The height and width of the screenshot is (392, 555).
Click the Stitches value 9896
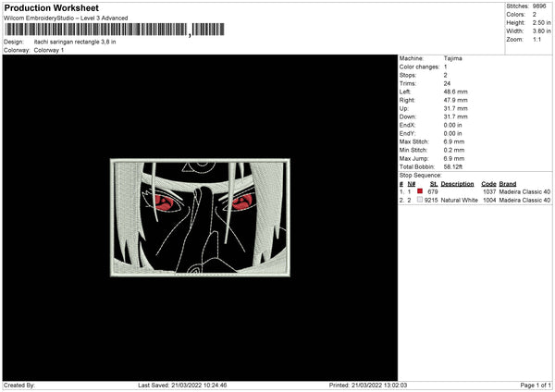(539, 6)
